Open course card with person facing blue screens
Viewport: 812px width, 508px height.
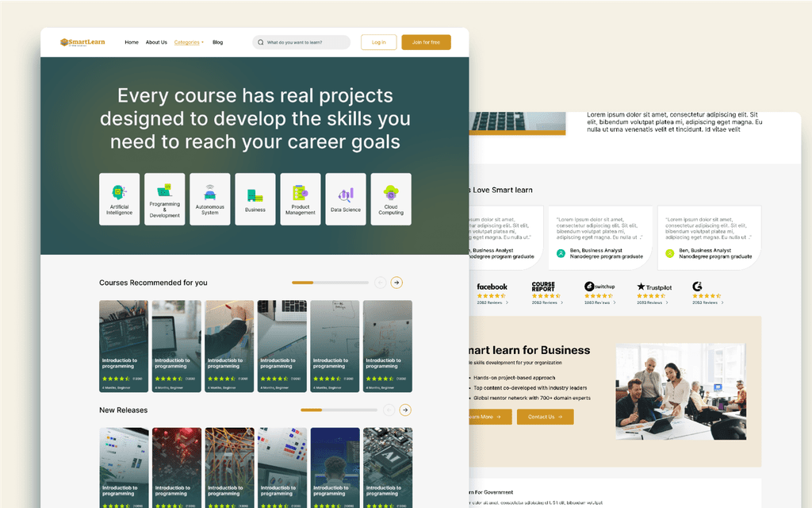(335, 468)
